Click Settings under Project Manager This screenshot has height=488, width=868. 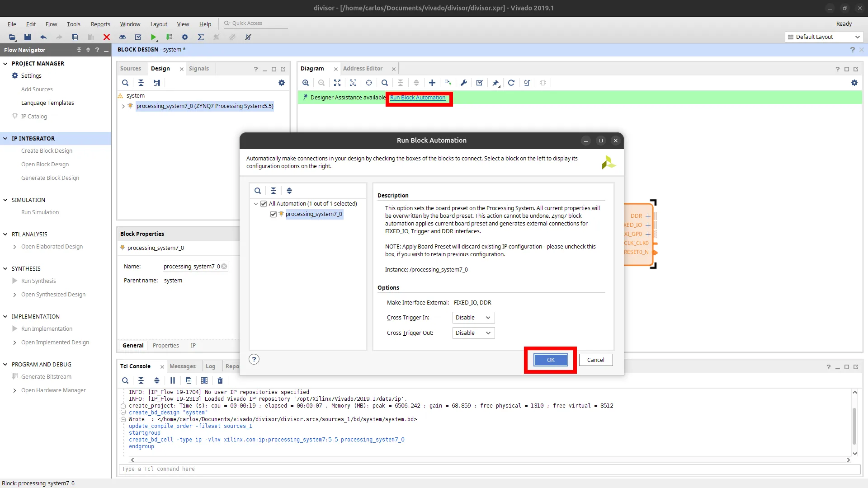point(31,76)
